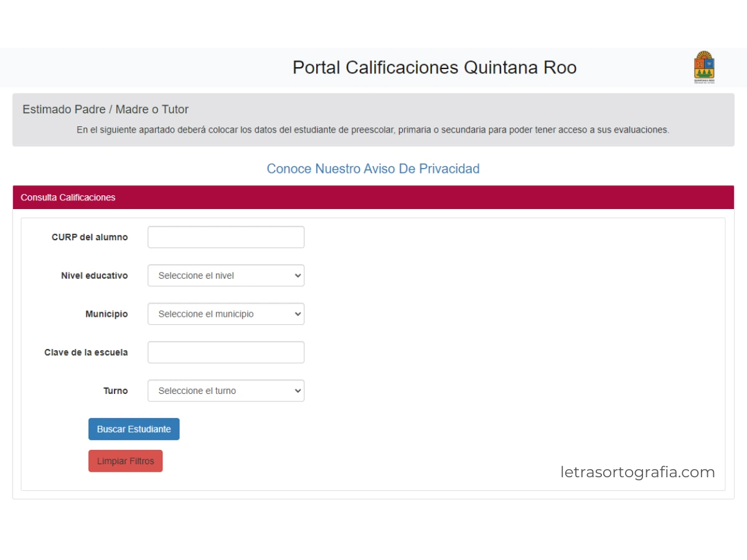This screenshot has height=560, width=747.
Task: Click the instructions paragraph in the gray banner
Action: pos(373,130)
